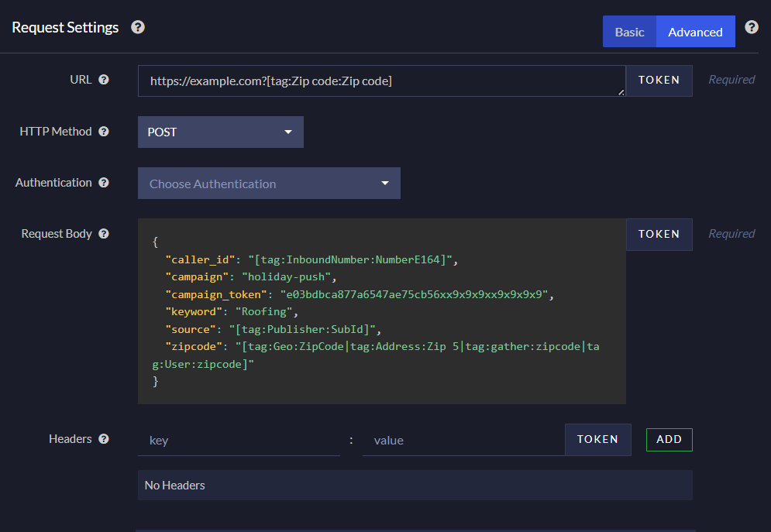Click the "[tag:Publisher:SubId]" source value
771x532 pixels.
pos(302,329)
